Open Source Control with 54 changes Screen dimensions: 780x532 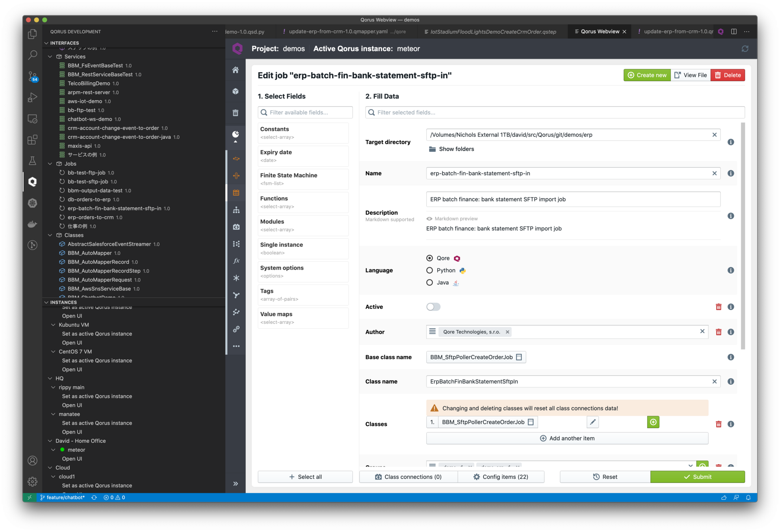(x=32, y=76)
